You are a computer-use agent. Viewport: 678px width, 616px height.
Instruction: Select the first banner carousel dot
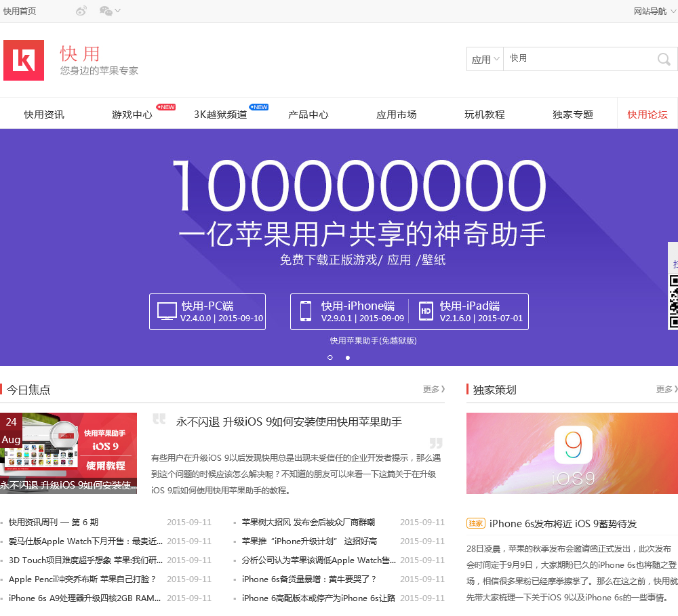330,358
